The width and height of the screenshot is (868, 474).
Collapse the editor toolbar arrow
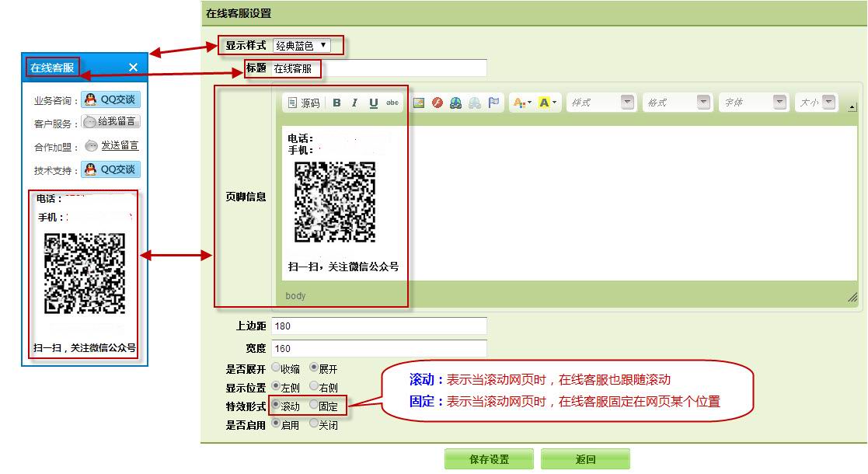852,107
